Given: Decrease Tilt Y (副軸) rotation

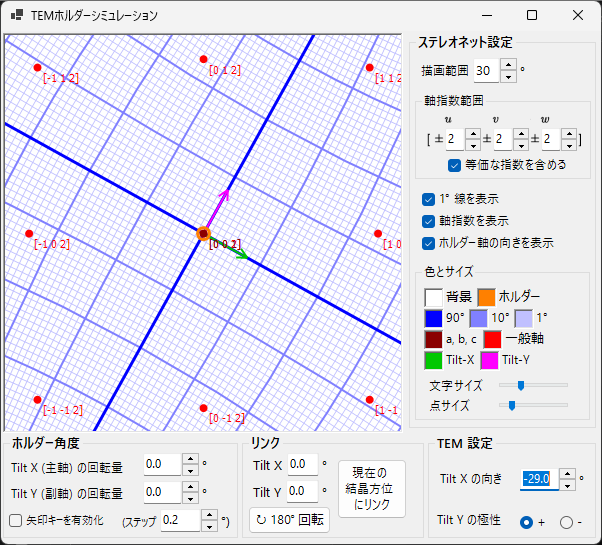Looking at the screenshot, I should tap(190, 498).
